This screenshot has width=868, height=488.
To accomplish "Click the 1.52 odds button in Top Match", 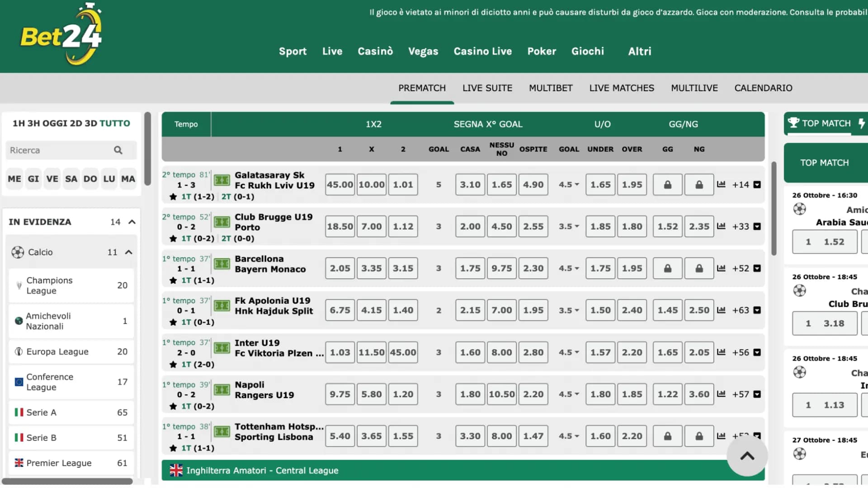I will pos(825,242).
